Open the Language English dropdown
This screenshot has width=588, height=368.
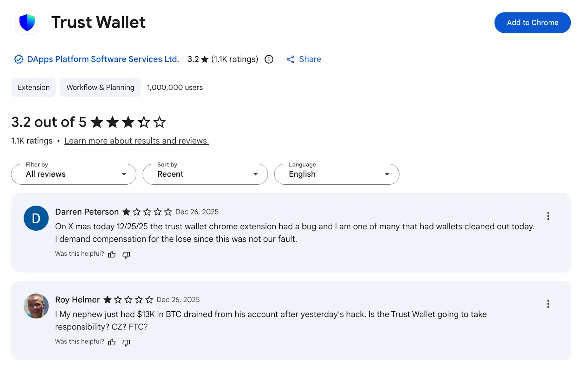(336, 174)
